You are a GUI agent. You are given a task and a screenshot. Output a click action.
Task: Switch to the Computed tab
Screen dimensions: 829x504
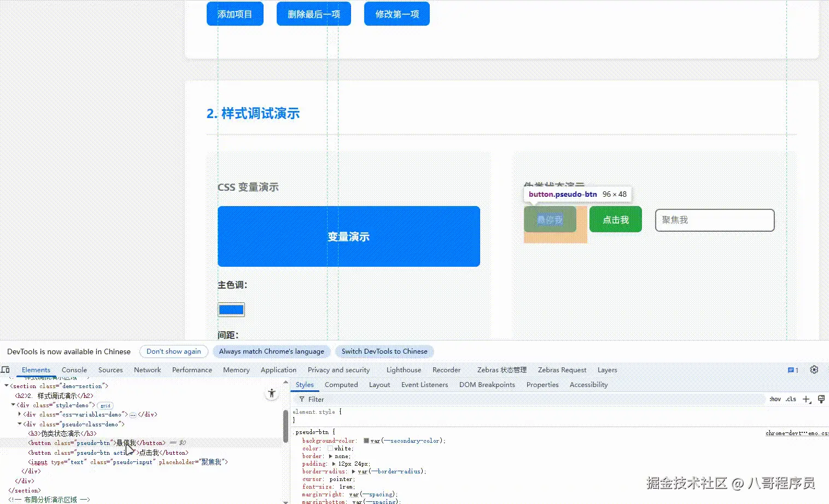pyautogui.click(x=341, y=384)
